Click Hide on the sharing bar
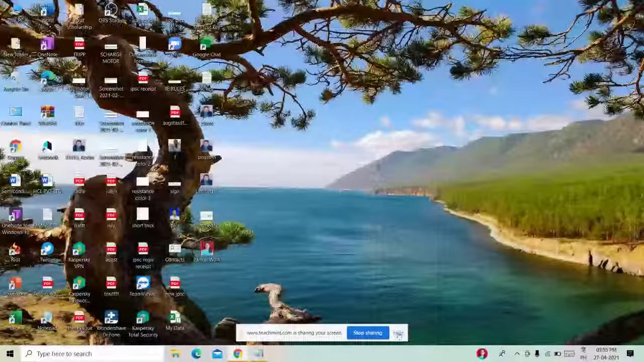644x362 pixels. [x=398, y=333]
